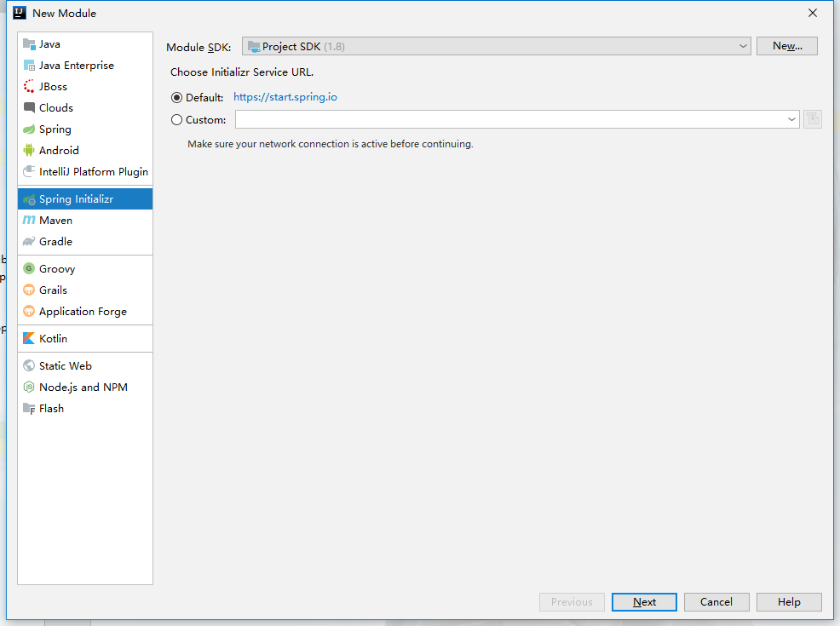Click the New... SDK button
The height and width of the screenshot is (626, 840).
pos(787,46)
